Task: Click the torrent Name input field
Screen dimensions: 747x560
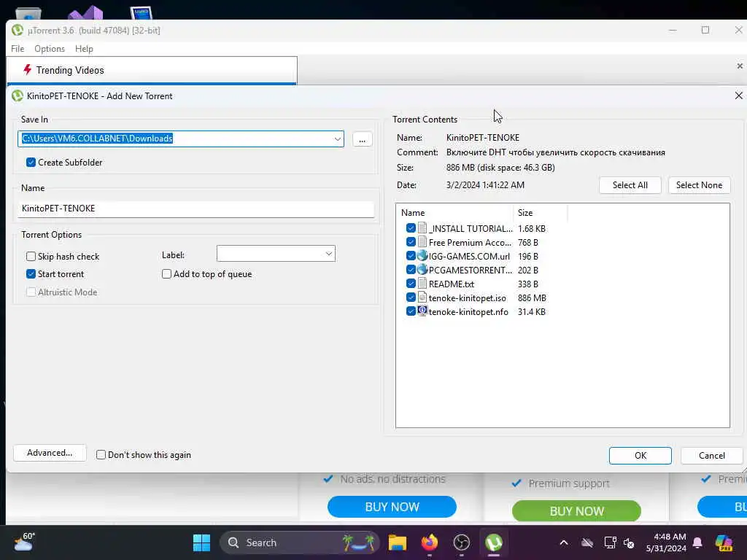Action: tap(196, 209)
